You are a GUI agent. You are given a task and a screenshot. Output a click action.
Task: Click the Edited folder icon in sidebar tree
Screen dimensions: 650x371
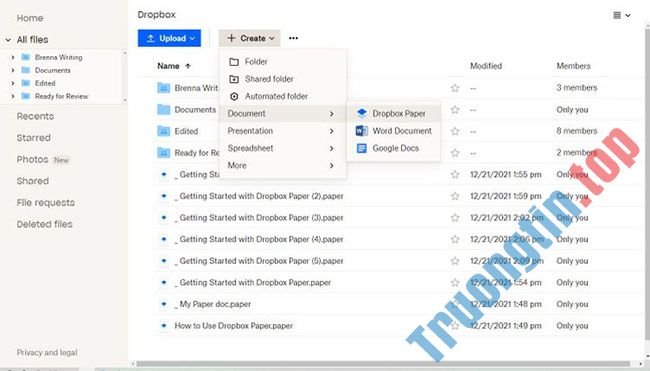tap(26, 83)
